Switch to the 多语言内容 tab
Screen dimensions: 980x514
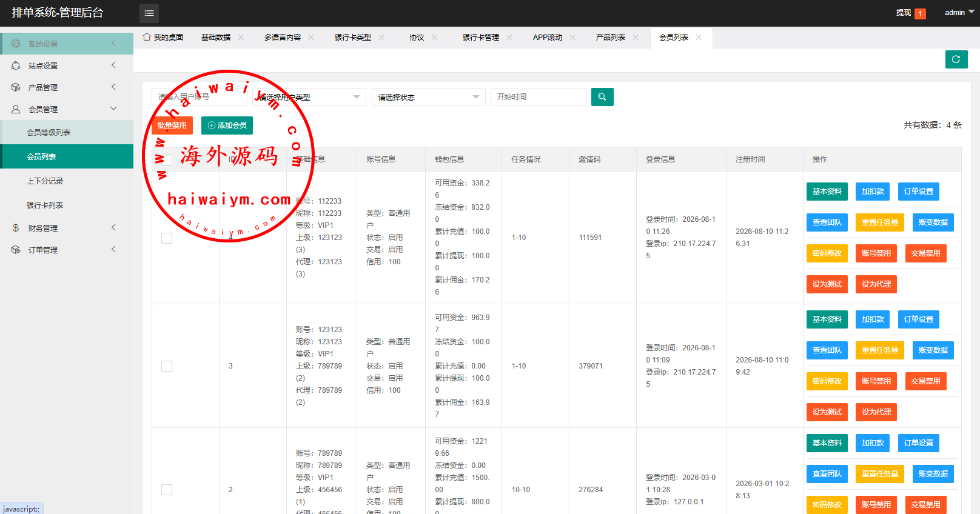(x=283, y=38)
